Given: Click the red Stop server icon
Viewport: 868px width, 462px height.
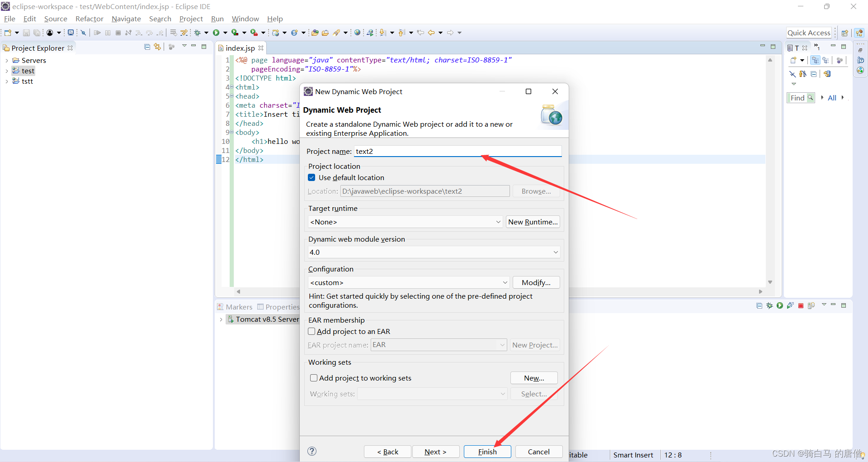Looking at the screenshot, I should (801, 306).
